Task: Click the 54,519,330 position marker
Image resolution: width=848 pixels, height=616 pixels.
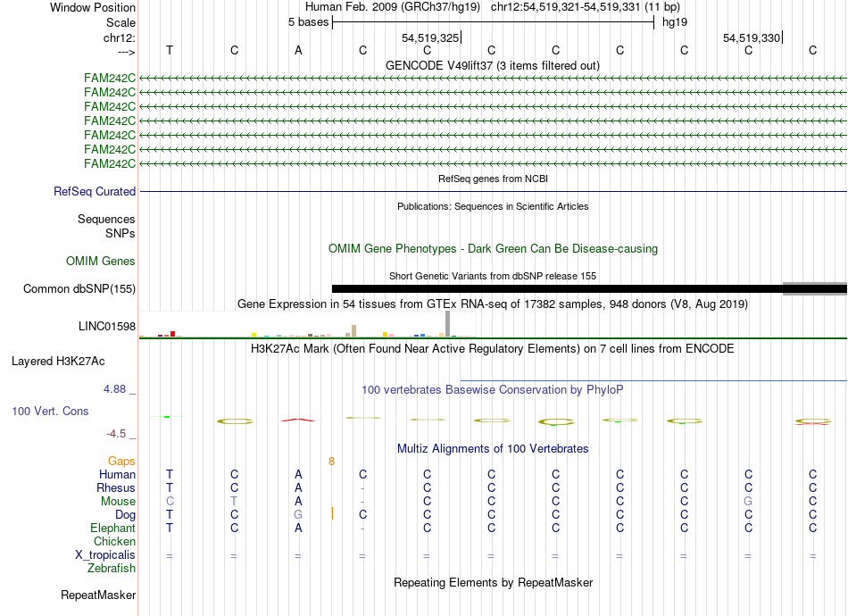Action: pos(752,37)
